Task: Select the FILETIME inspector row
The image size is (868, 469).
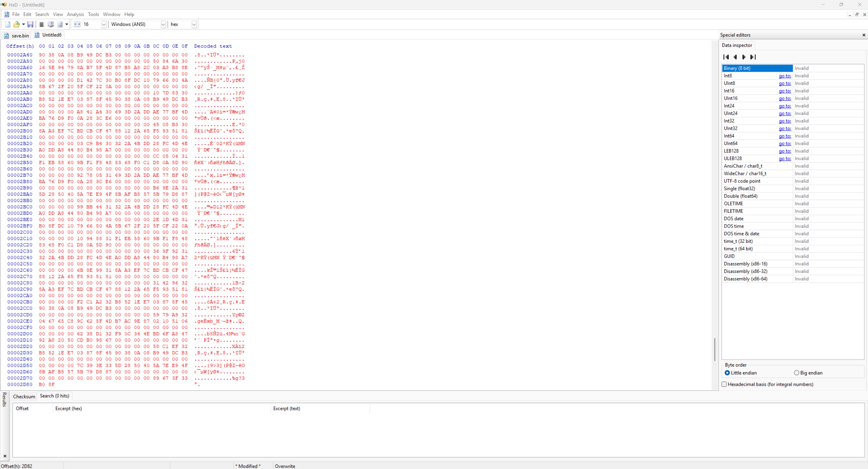Action: pyautogui.click(x=793, y=211)
